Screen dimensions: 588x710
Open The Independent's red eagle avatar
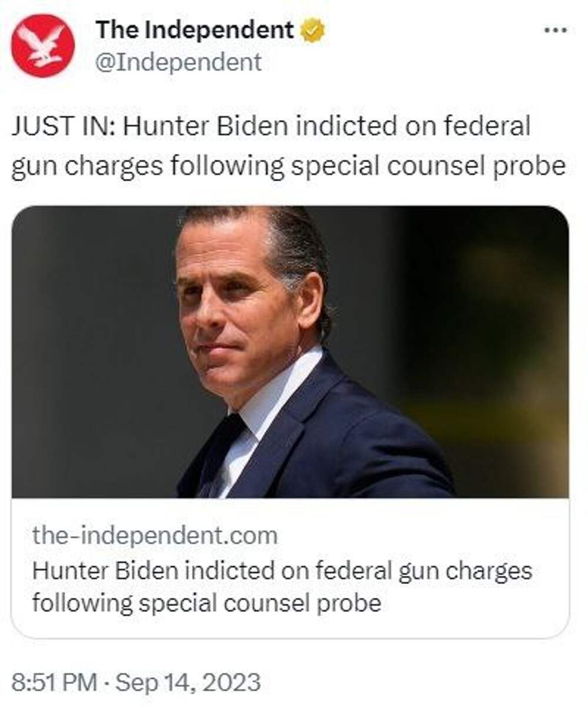pos(43,46)
